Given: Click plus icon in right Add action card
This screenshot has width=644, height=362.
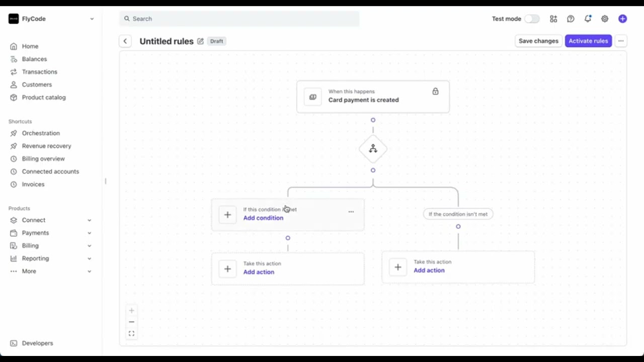Looking at the screenshot, I should tap(398, 267).
